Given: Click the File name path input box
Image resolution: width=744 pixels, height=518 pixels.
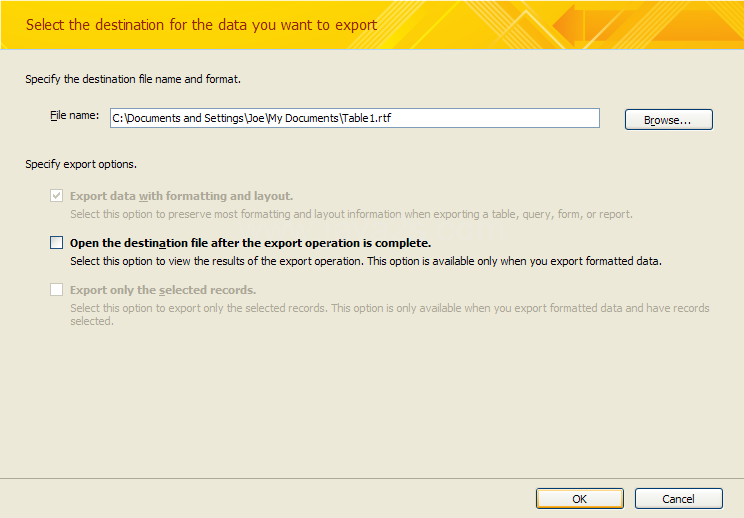Looking at the screenshot, I should [355, 118].
